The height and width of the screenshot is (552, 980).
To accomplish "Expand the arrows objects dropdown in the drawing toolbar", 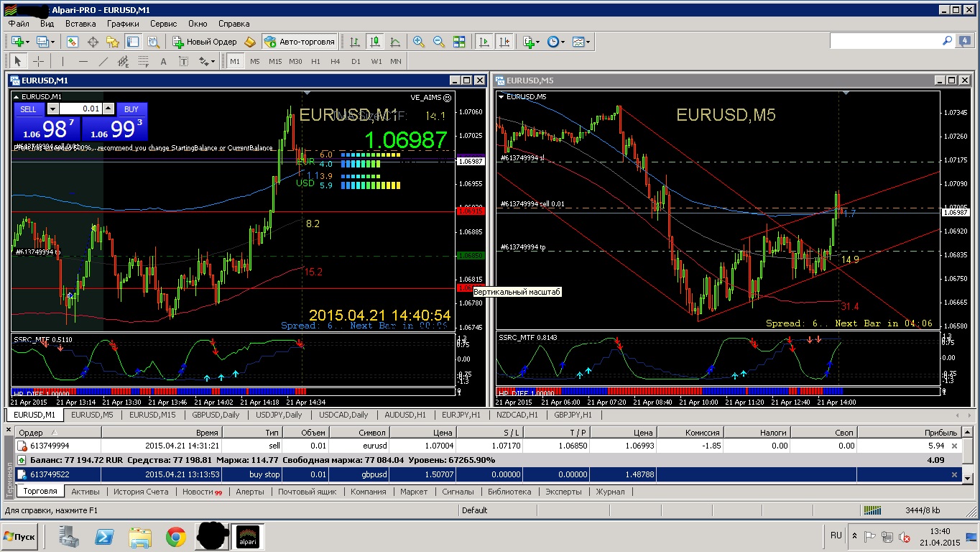I will coord(213,61).
